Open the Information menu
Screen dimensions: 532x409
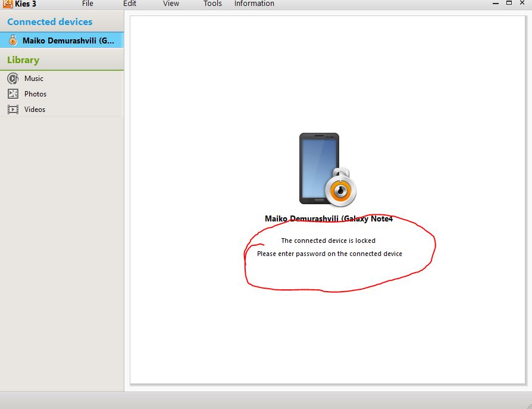[x=254, y=4]
